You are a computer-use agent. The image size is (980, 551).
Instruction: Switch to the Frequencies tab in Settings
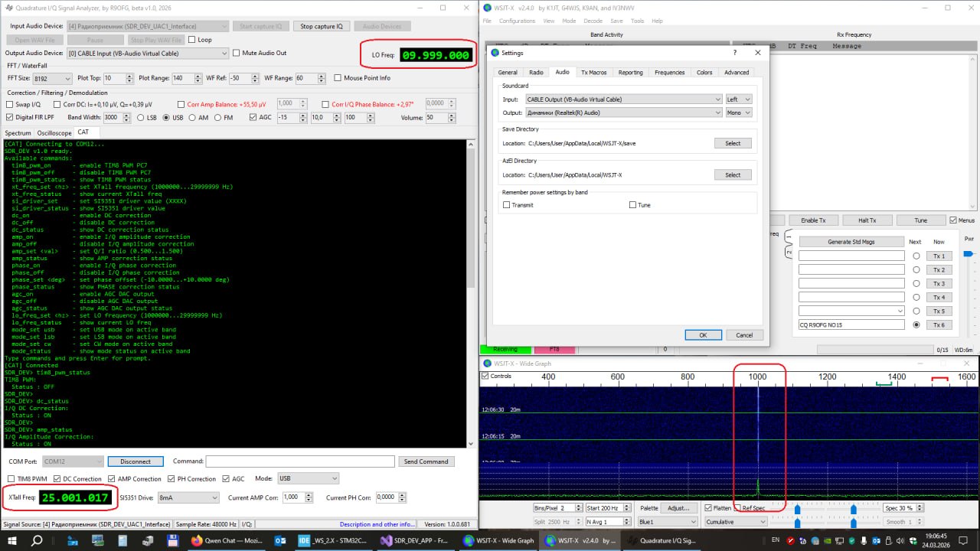(669, 73)
